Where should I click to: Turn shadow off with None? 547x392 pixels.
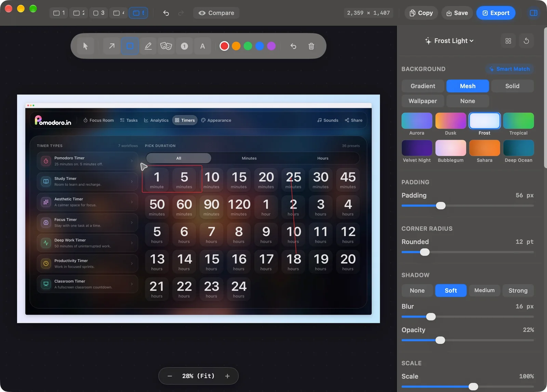(x=417, y=290)
